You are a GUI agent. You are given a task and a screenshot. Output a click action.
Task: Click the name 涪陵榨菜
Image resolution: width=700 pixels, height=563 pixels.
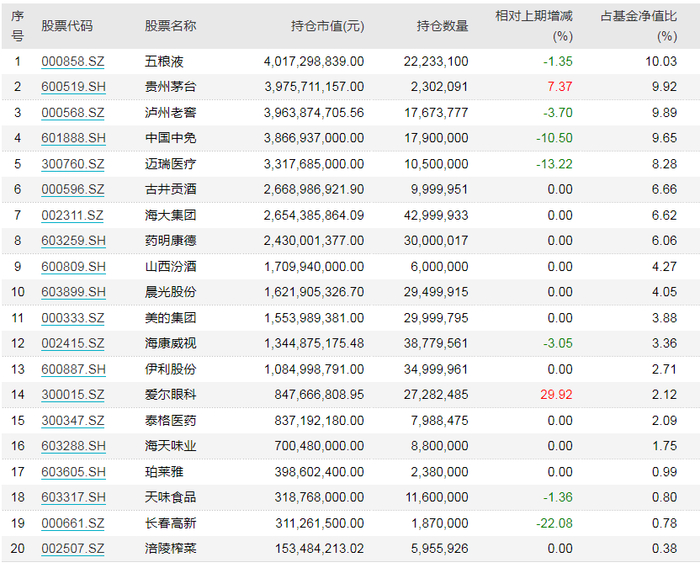click(171, 549)
